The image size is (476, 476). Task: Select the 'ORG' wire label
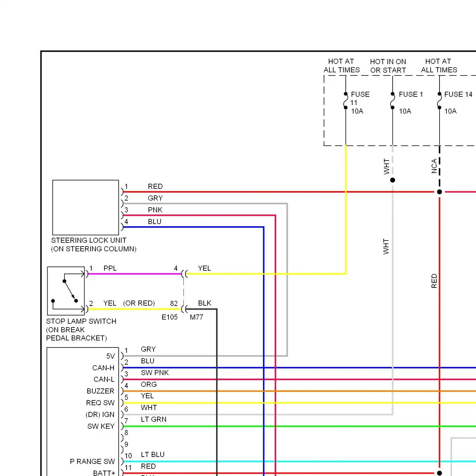click(149, 384)
